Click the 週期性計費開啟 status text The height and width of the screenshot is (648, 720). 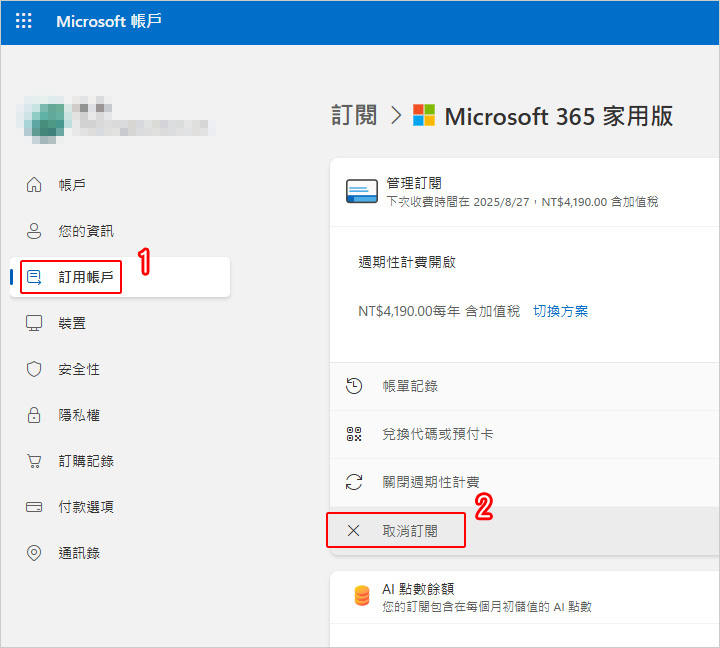point(407,262)
